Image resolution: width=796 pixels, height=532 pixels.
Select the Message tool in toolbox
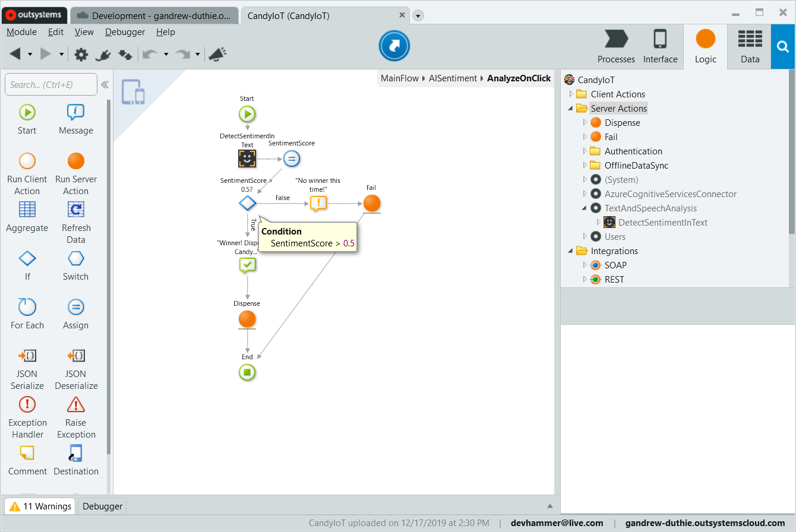tap(75, 119)
